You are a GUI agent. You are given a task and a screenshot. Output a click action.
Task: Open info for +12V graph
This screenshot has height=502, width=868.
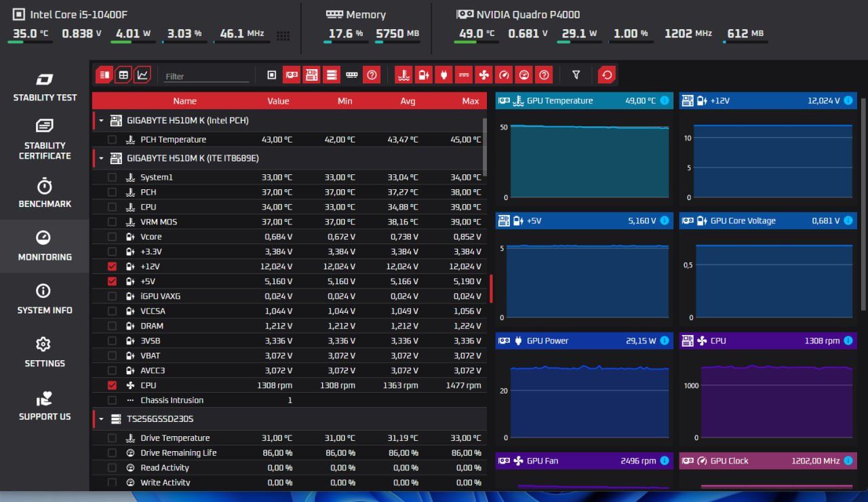(848, 100)
